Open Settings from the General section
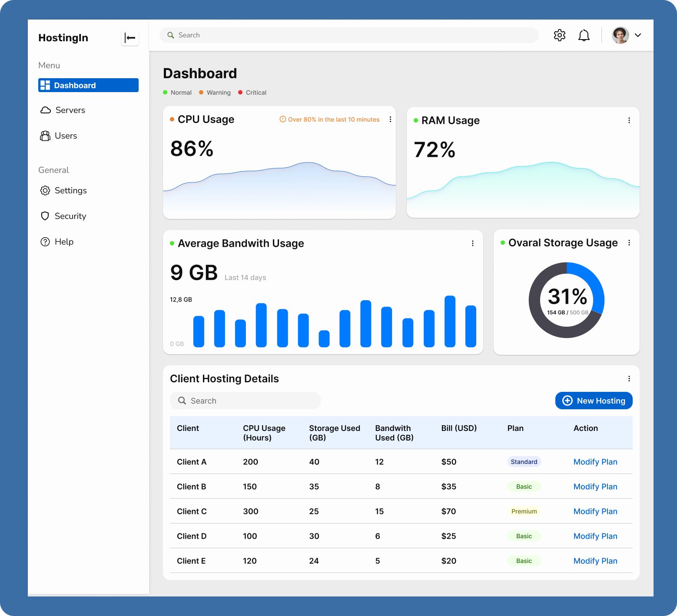Viewport: 677px width, 616px height. point(70,190)
